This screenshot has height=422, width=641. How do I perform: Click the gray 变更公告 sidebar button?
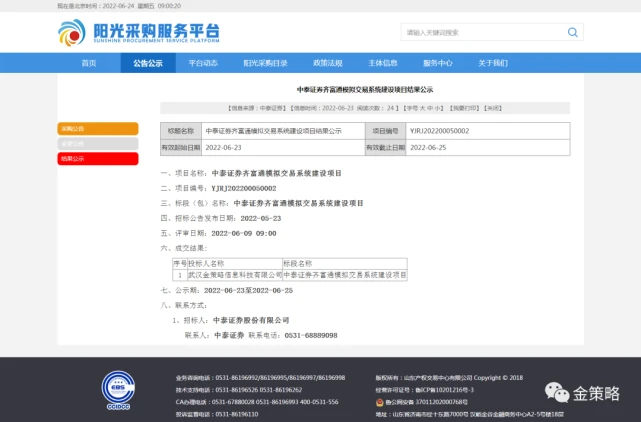[x=98, y=144]
